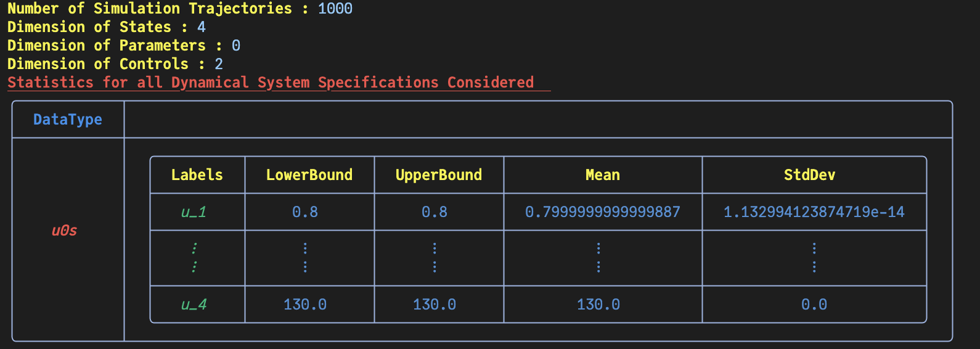Viewport: 980px width, 349px height.
Task: Click the DataType column header
Action: pyautogui.click(x=68, y=120)
